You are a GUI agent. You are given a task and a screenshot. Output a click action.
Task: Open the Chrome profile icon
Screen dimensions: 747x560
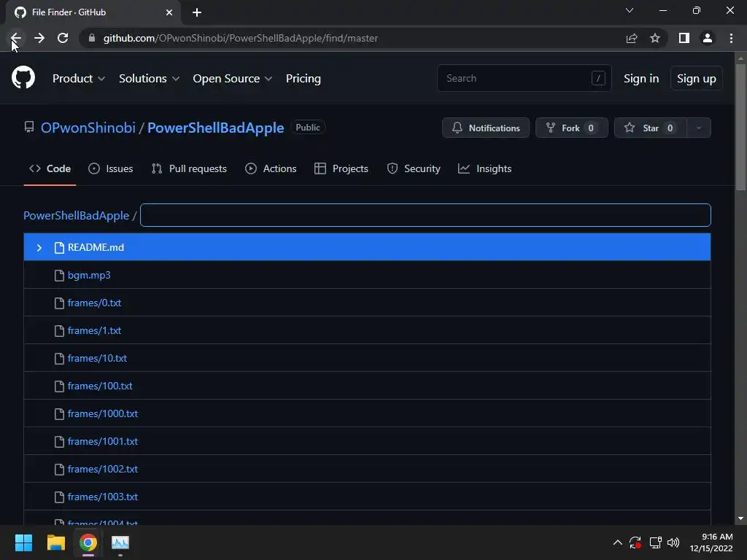tap(708, 38)
